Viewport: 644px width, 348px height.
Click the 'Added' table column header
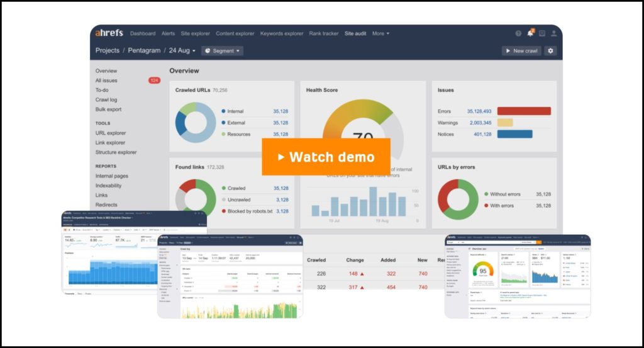[388, 260]
